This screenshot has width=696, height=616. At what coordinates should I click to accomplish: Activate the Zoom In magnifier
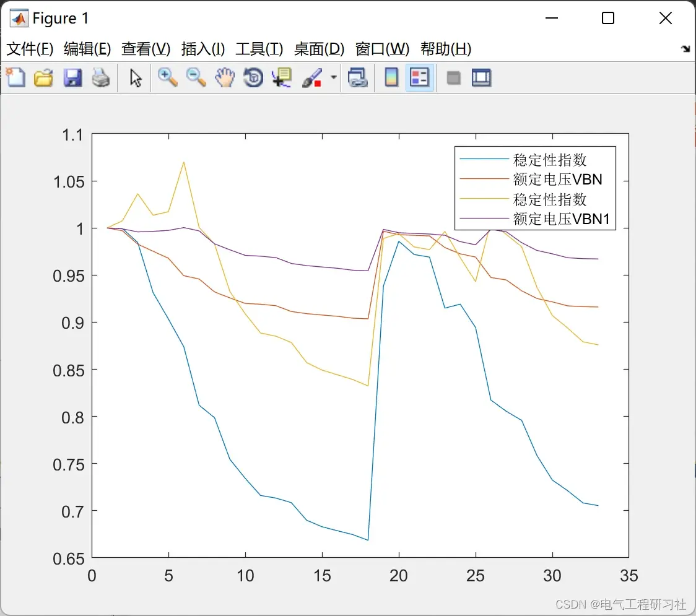tap(167, 77)
